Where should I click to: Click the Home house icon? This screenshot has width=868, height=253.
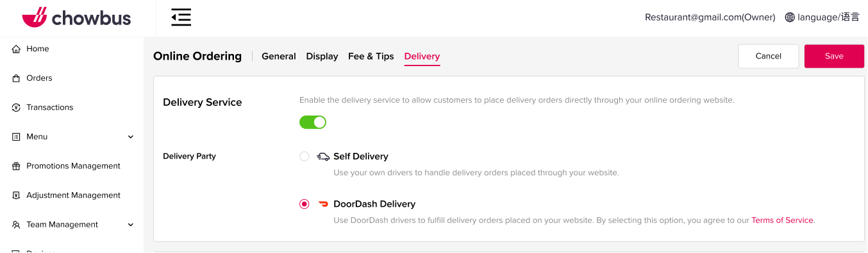[17, 49]
